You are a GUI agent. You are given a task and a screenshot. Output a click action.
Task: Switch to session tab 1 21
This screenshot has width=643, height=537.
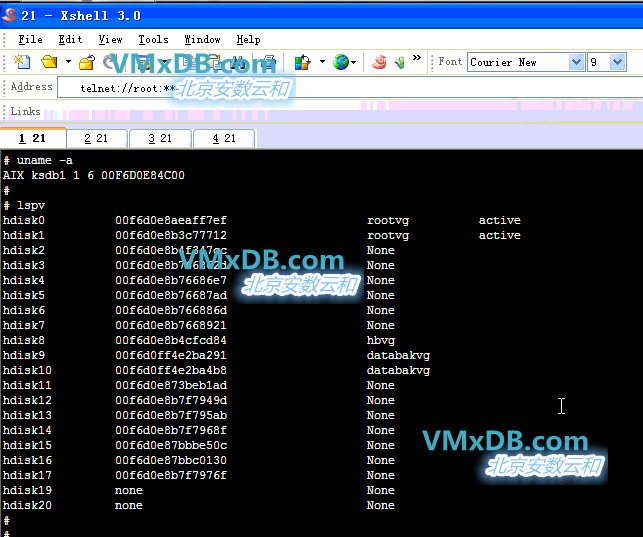coord(33,138)
